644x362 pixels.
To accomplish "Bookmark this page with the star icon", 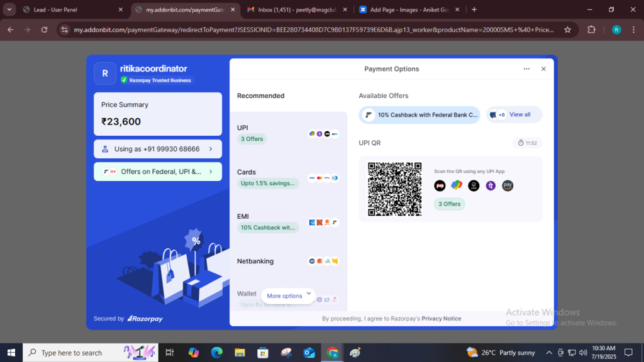I will [568, 30].
